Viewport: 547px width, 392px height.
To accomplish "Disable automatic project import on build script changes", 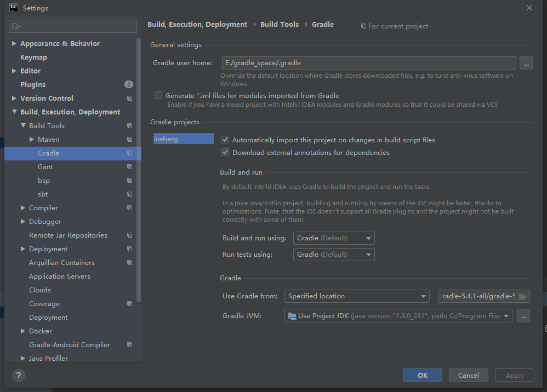I will (225, 139).
